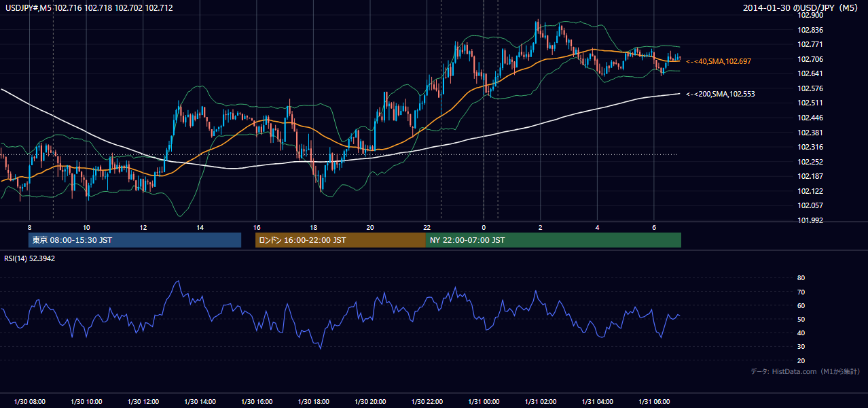This screenshot has width=868, height=408.
Task: Click the 1/30 14:00 bottom time label
Action: [x=200, y=401]
